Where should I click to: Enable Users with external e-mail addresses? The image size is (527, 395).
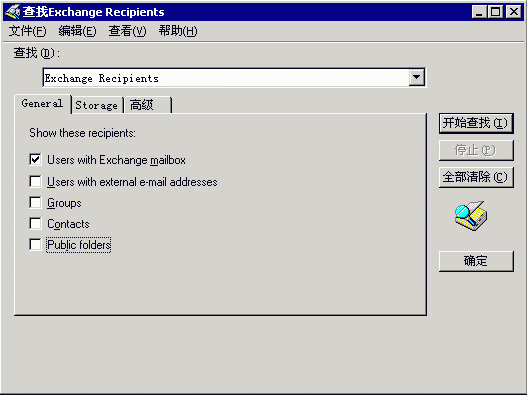coord(35,182)
